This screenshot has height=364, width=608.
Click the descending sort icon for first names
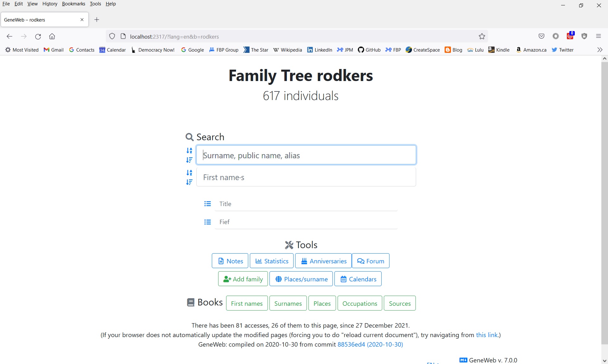pyautogui.click(x=189, y=183)
